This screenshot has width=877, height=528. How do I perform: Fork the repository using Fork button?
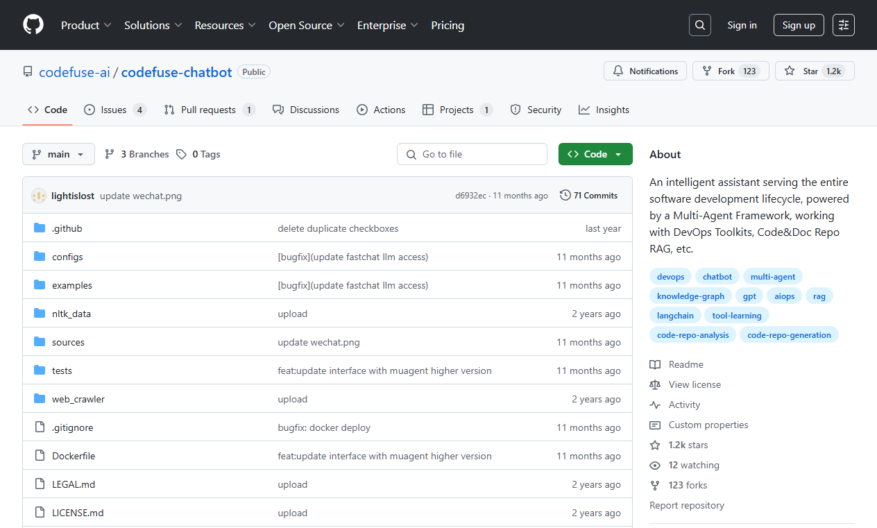[x=730, y=71]
